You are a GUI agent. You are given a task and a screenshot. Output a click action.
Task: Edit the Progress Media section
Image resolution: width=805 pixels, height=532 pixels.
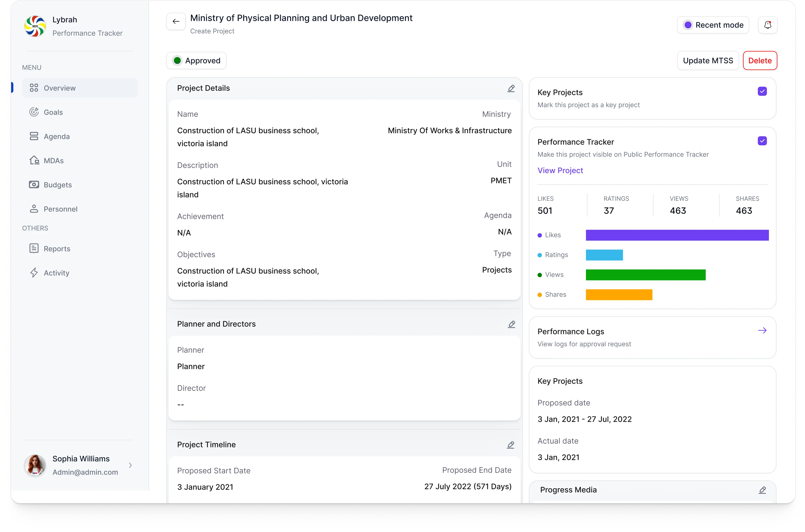pyautogui.click(x=762, y=490)
